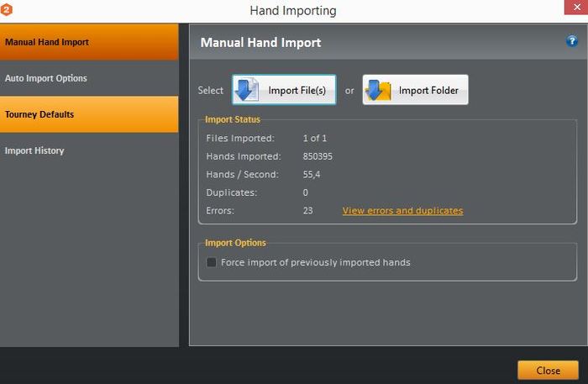Click the orange Close button
This screenshot has width=588, height=384.
(548, 371)
